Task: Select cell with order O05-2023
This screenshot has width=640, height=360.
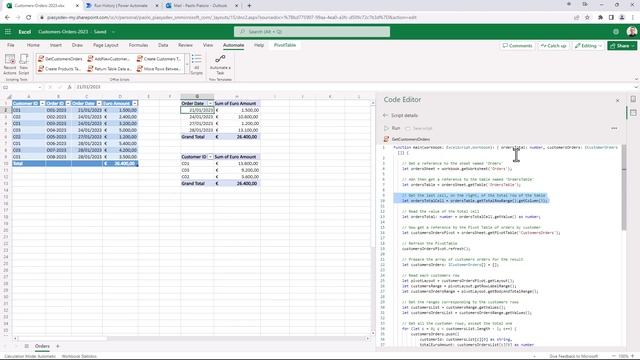Action: click(x=58, y=137)
